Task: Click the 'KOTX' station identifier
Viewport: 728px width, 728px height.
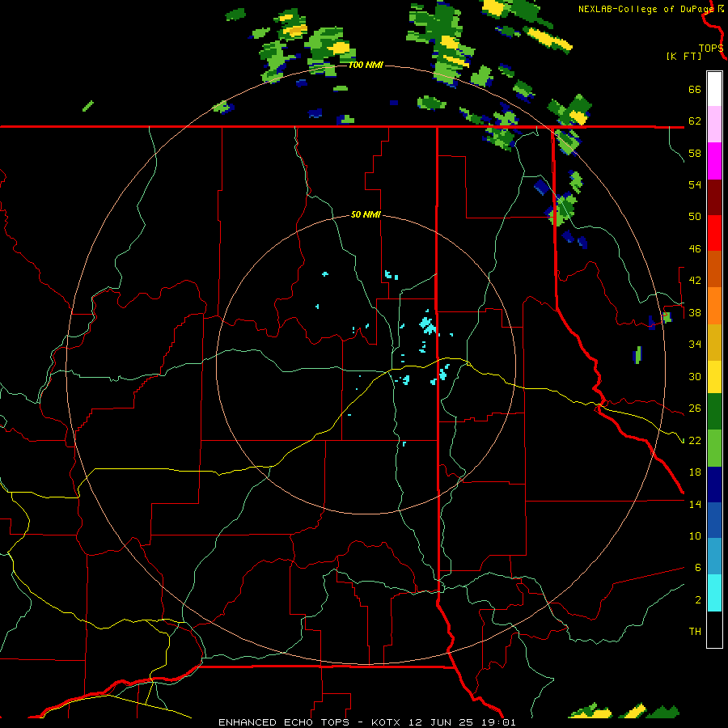Action: (x=387, y=722)
